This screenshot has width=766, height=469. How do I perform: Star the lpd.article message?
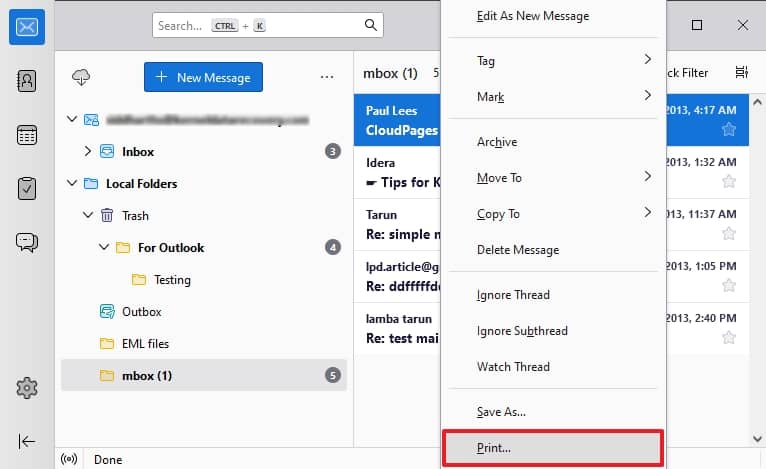point(729,285)
